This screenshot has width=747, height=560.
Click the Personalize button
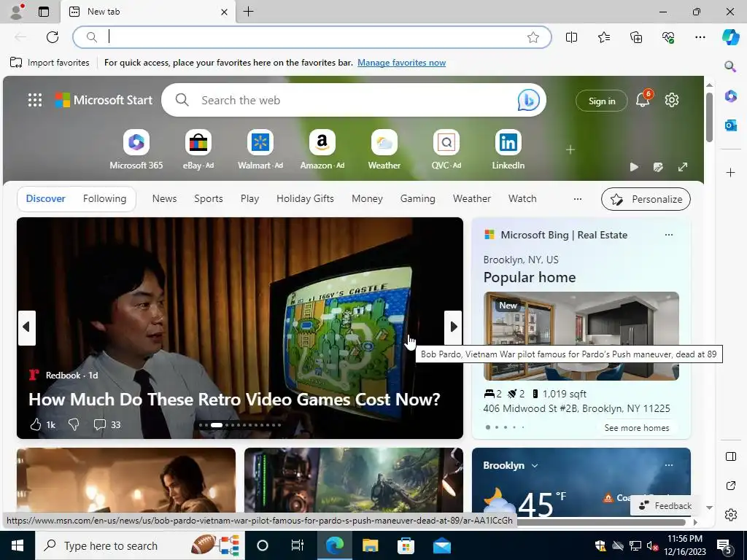tap(646, 199)
